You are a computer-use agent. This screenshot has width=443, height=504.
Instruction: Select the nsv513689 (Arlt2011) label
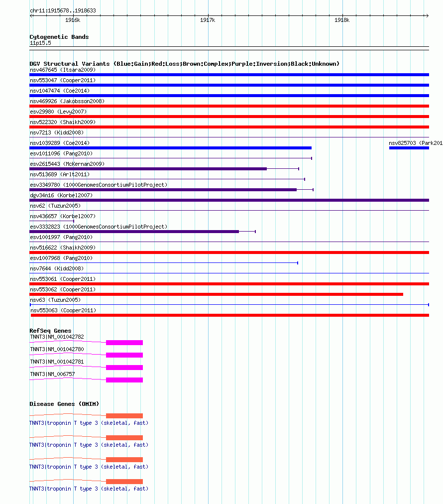pyautogui.click(x=60, y=174)
